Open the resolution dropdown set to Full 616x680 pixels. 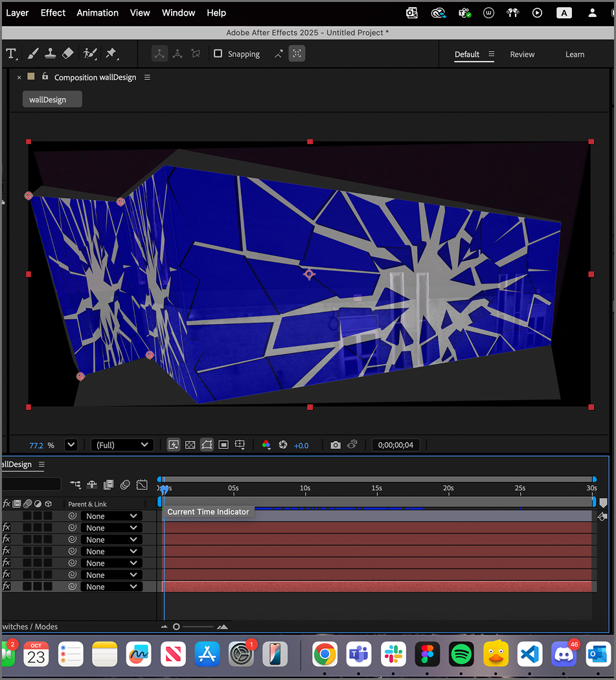122,445
